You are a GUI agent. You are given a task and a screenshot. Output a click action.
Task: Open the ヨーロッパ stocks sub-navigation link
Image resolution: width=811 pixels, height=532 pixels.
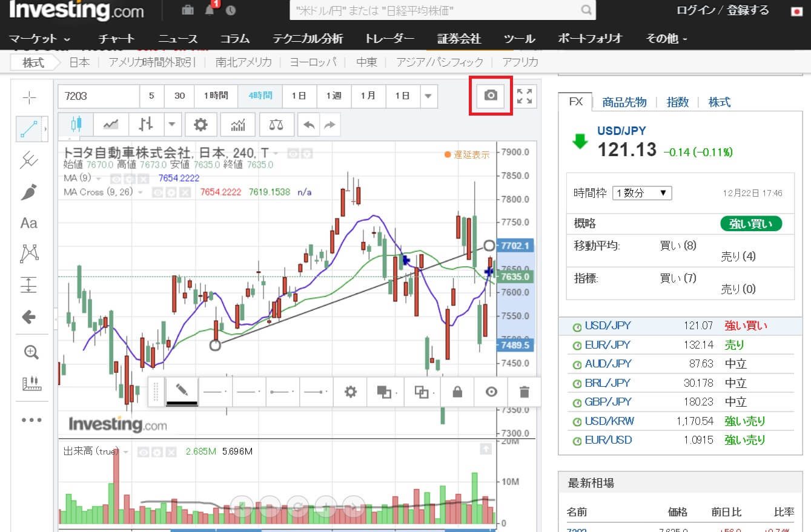[314, 62]
